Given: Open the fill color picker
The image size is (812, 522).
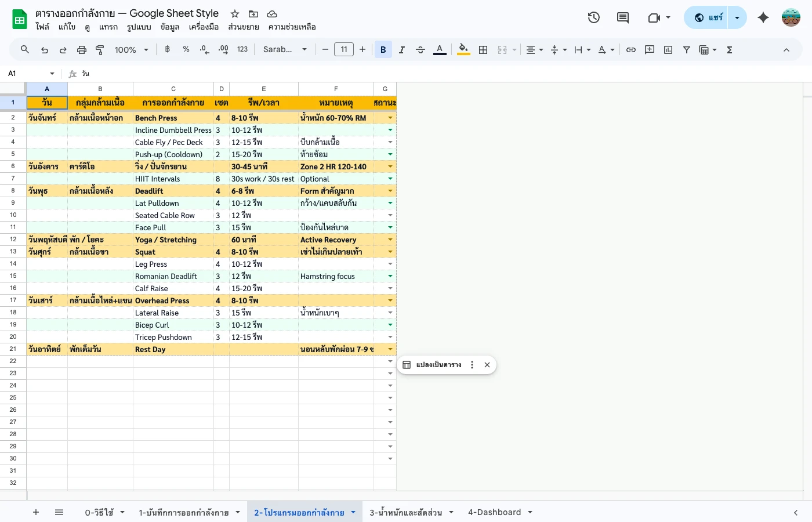Looking at the screenshot, I should [x=463, y=49].
